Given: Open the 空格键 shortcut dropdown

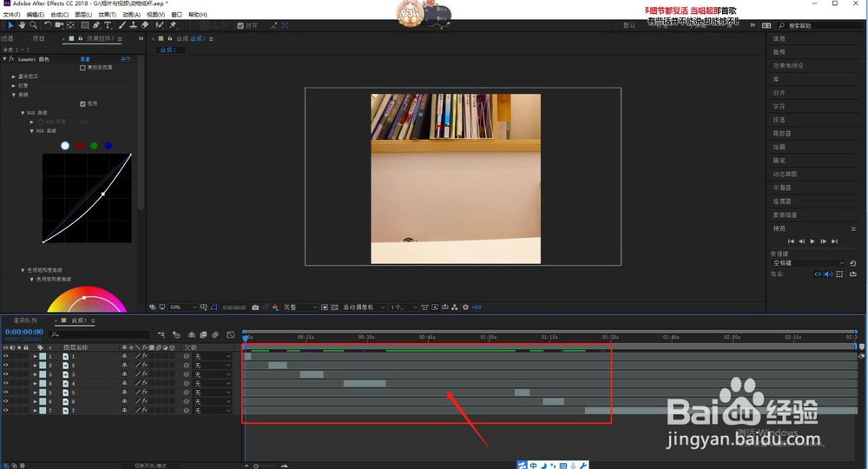Looking at the screenshot, I should tap(807, 263).
